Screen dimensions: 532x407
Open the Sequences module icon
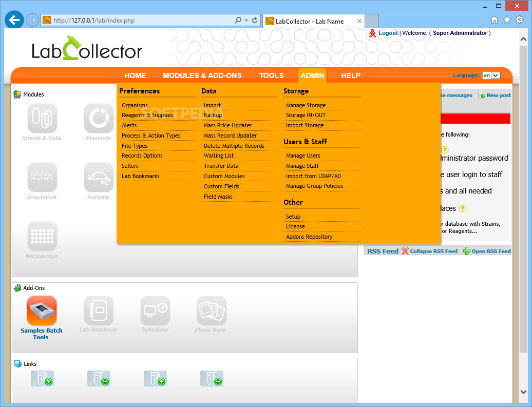pyautogui.click(x=42, y=178)
